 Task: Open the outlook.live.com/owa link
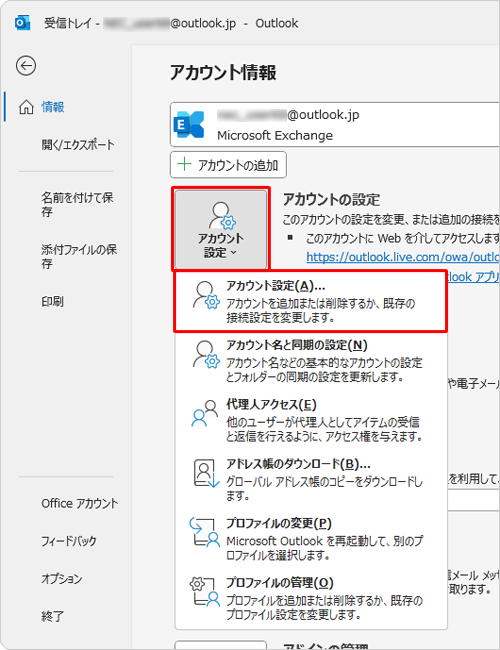(x=403, y=257)
